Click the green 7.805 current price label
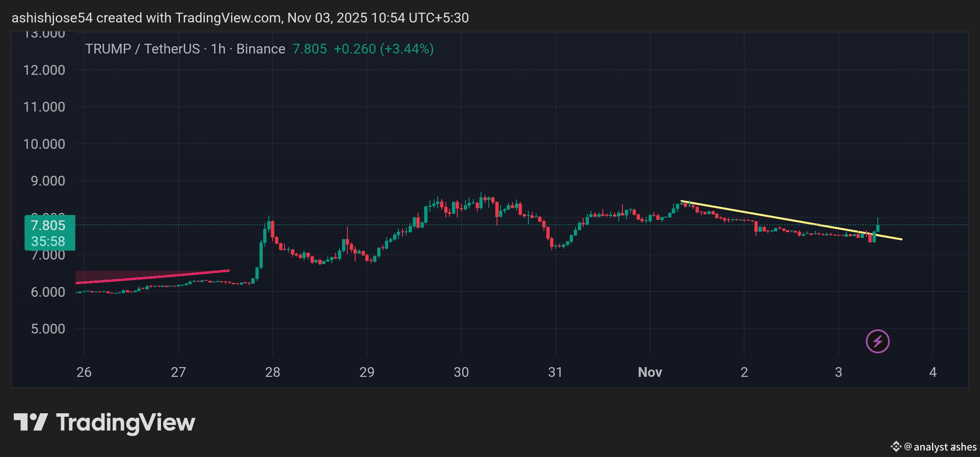The height and width of the screenshot is (457, 980). point(48,225)
